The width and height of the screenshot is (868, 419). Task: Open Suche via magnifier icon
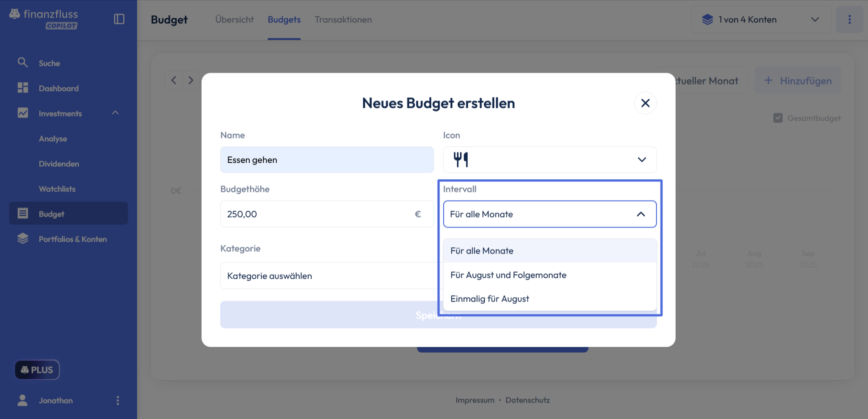[22, 63]
